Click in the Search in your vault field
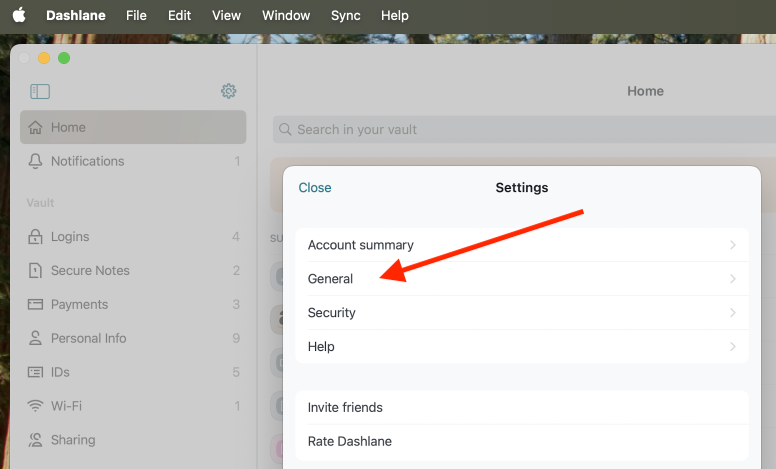776x469 pixels. point(524,129)
